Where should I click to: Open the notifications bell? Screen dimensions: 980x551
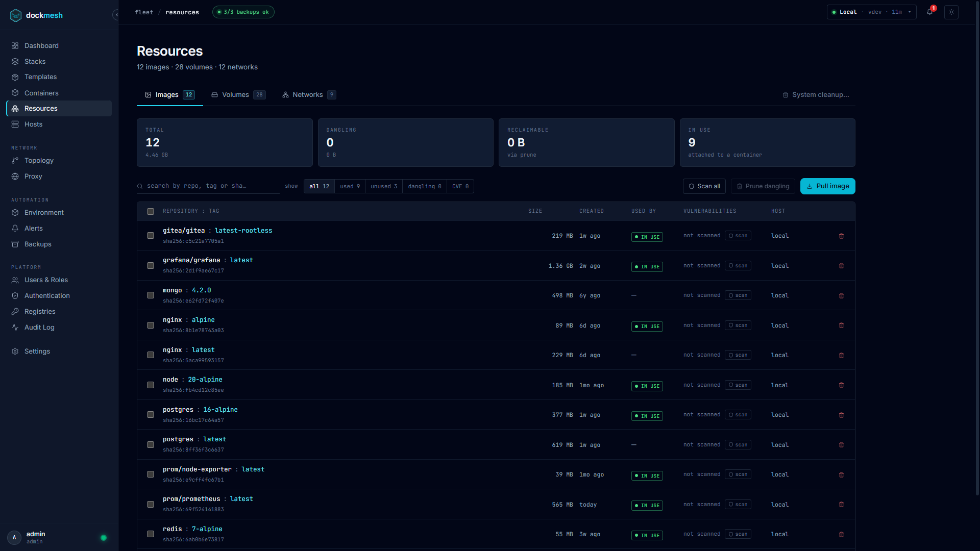pyautogui.click(x=930, y=12)
